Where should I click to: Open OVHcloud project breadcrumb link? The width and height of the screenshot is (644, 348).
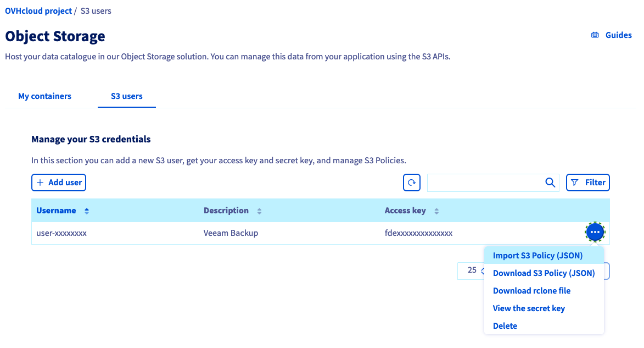[x=38, y=11]
